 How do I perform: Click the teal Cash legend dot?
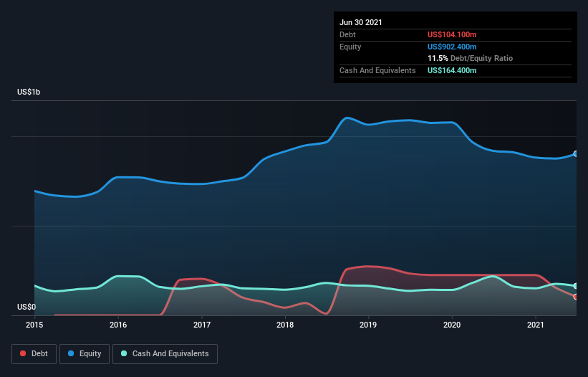[x=124, y=353]
